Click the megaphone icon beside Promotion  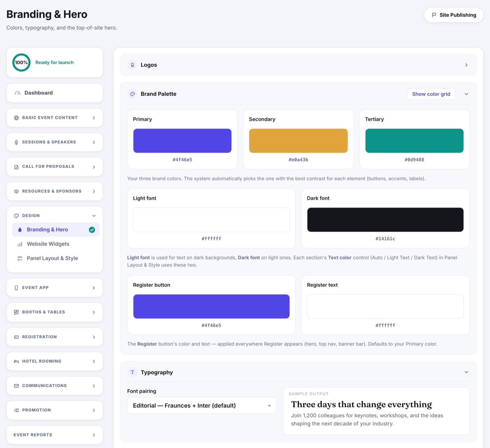(x=16, y=410)
